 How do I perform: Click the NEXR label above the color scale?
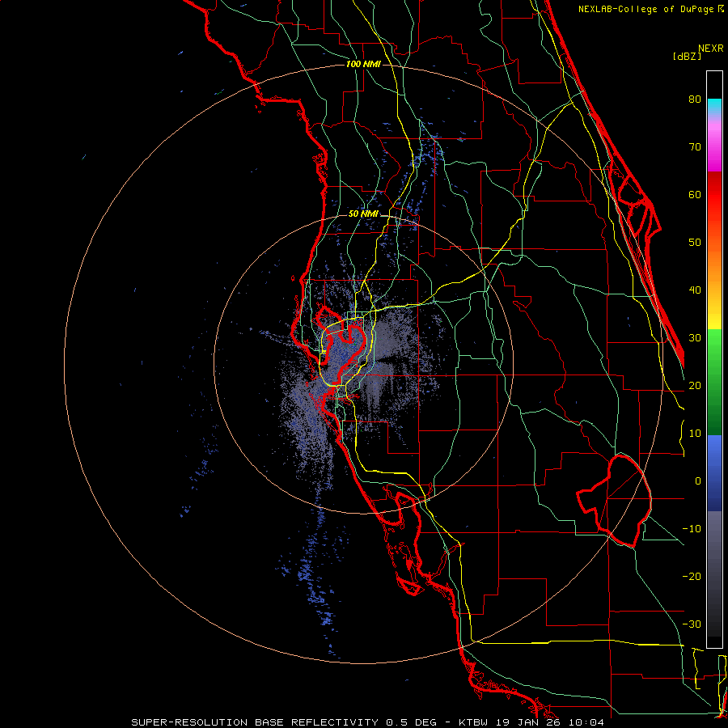pos(711,49)
